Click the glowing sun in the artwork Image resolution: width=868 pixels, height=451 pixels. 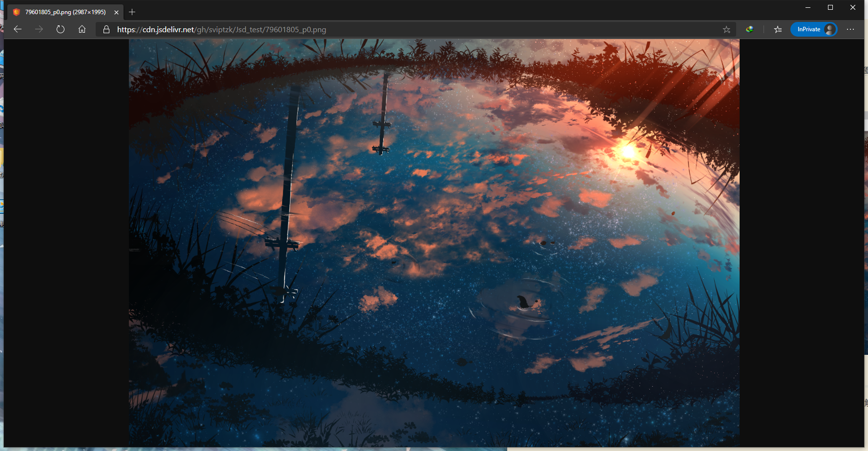click(628, 151)
